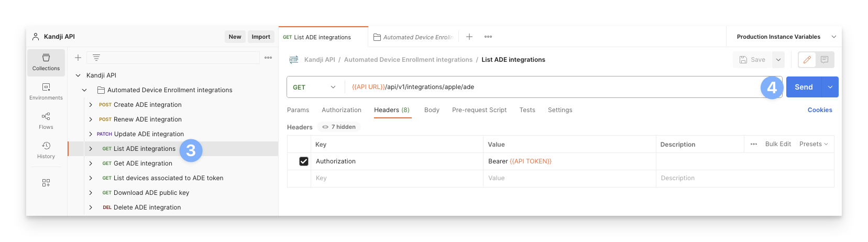This screenshot has height=242, width=868.
Task: Click the plus icon to open new tab
Action: point(469,37)
